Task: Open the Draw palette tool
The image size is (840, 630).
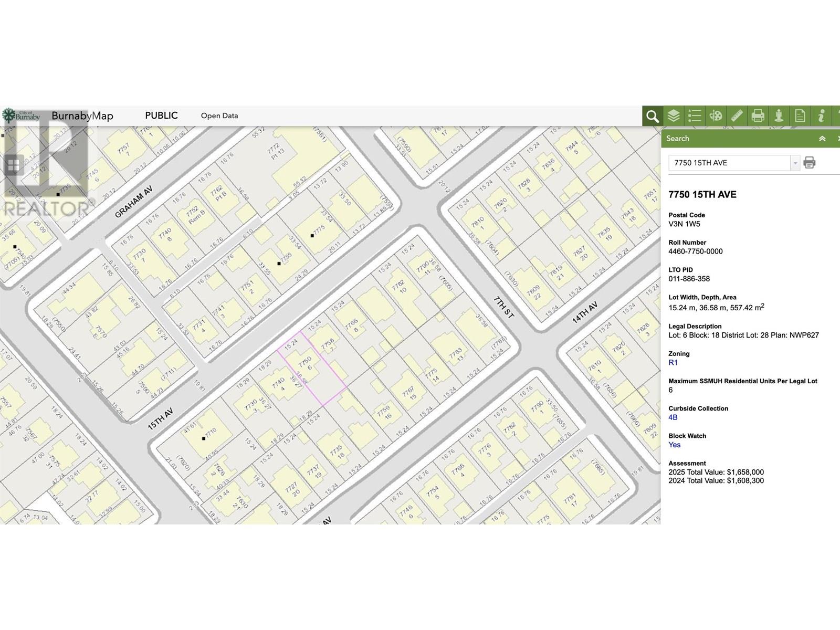Action: click(x=716, y=116)
